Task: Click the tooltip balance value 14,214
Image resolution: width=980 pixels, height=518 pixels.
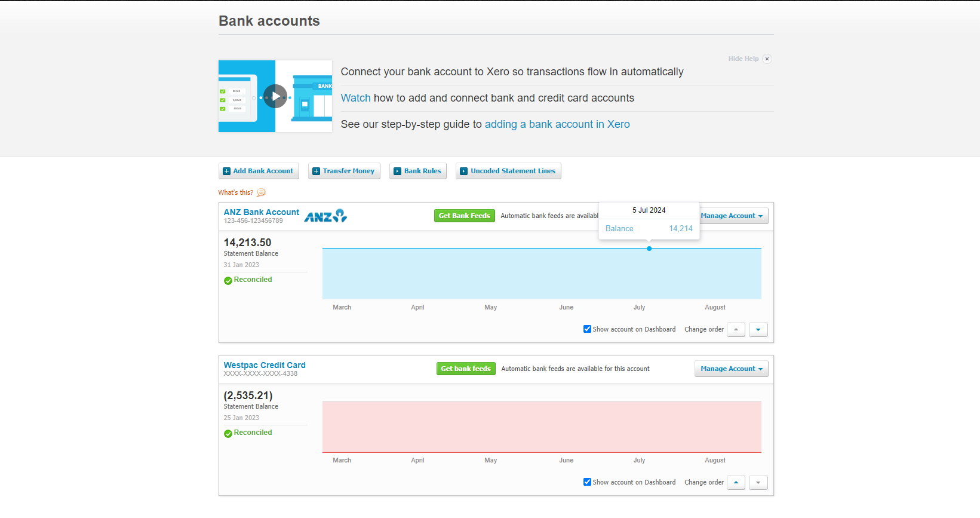Action: click(x=681, y=229)
